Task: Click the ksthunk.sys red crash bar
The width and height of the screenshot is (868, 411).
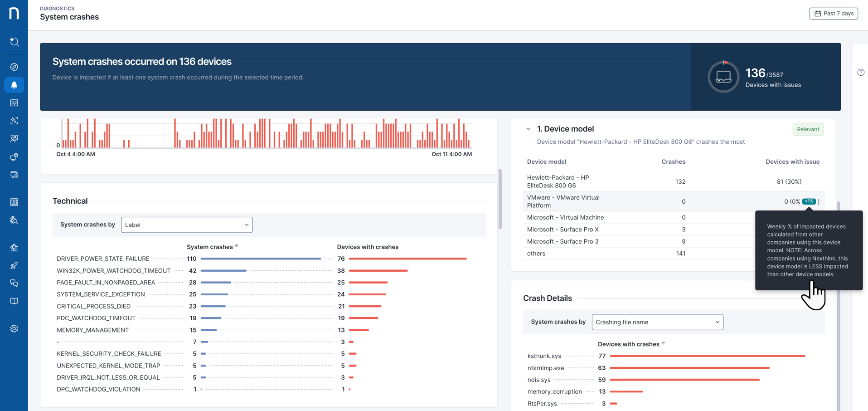Action: [707, 356]
